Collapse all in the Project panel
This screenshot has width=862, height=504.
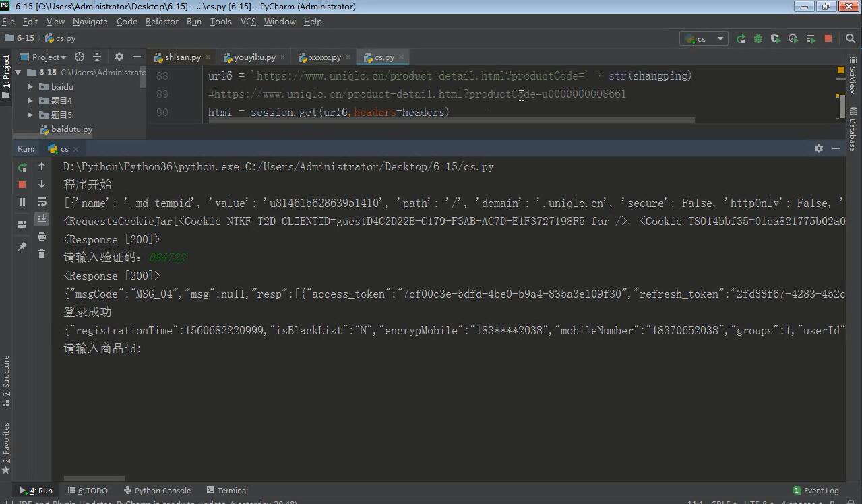coord(97,57)
